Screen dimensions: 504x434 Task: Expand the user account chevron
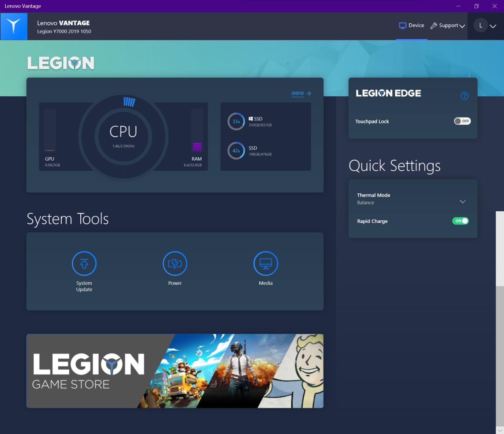click(x=493, y=26)
